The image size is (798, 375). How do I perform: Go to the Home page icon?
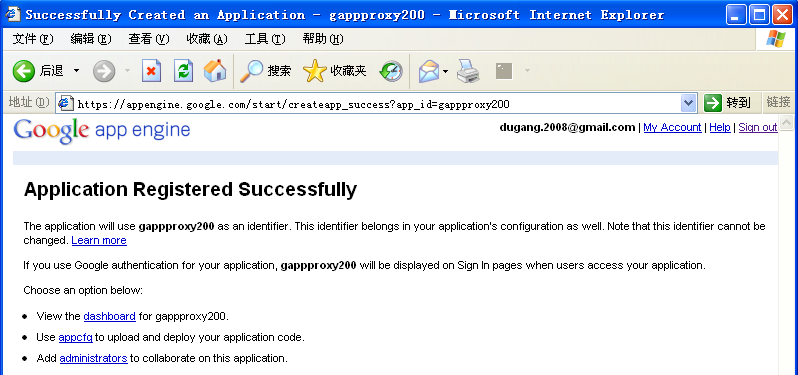[x=215, y=71]
